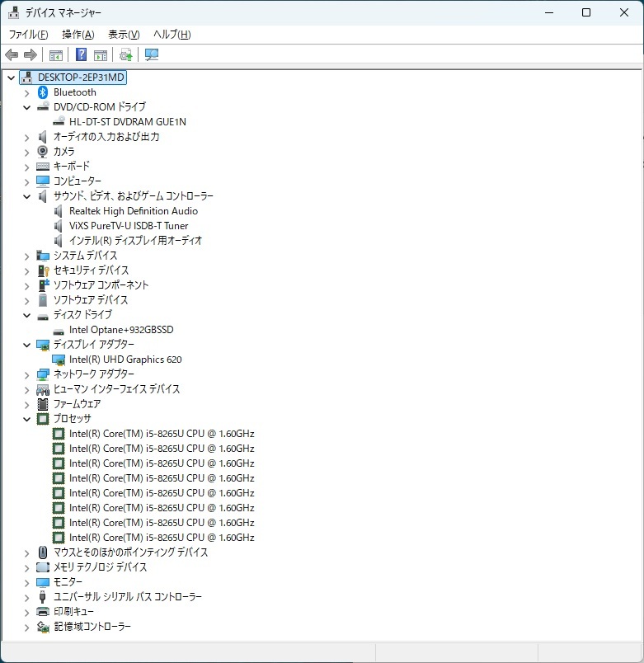Expand the モニター category

(26, 583)
